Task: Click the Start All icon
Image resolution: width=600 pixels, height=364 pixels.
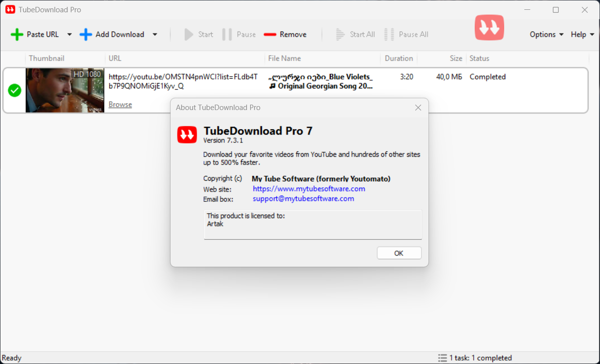Action: tap(341, 34)
